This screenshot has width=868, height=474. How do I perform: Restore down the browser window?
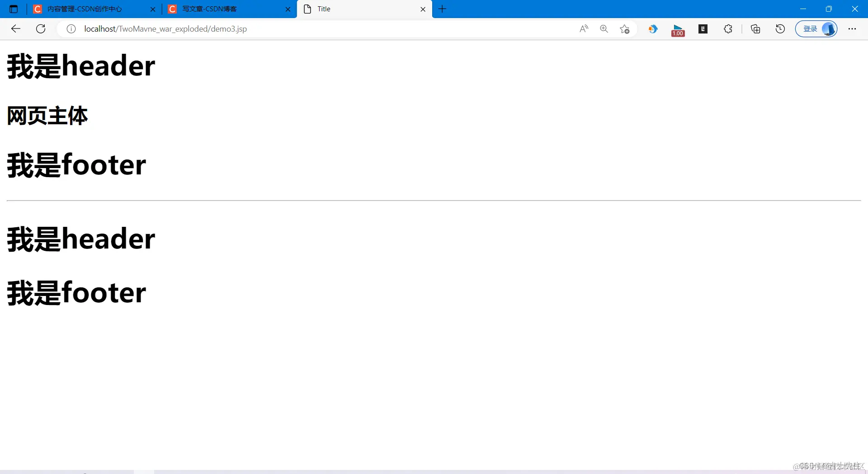click(x=829, y=9)
